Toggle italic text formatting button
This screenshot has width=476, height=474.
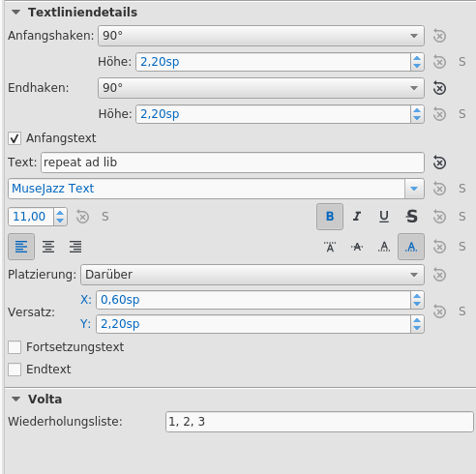tap(357, 217)
